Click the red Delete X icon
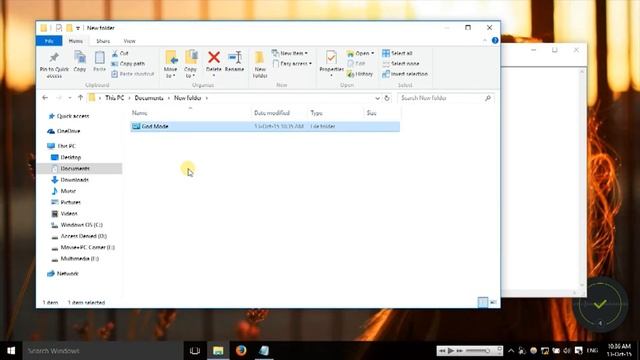640x360 pixels. 213,58
